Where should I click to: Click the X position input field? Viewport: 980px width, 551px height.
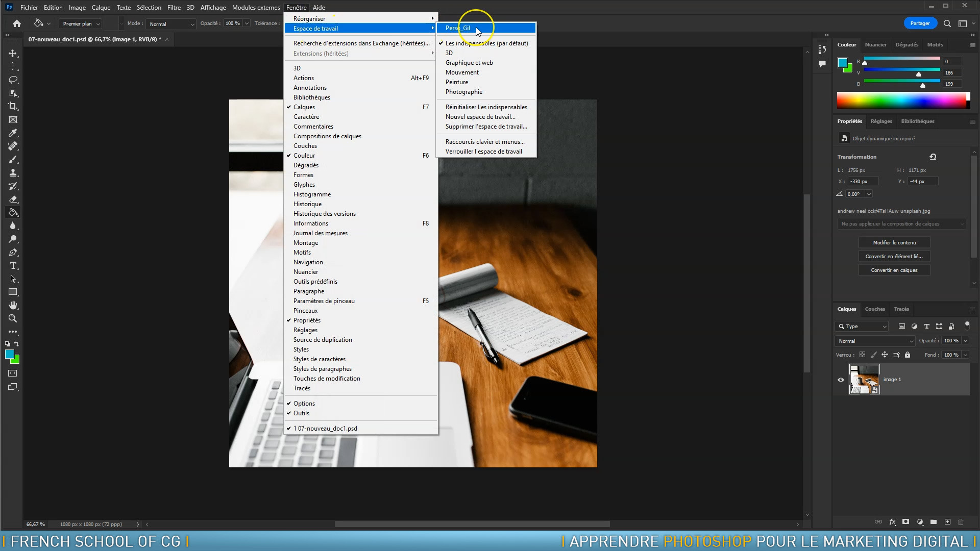coord(863,182)
